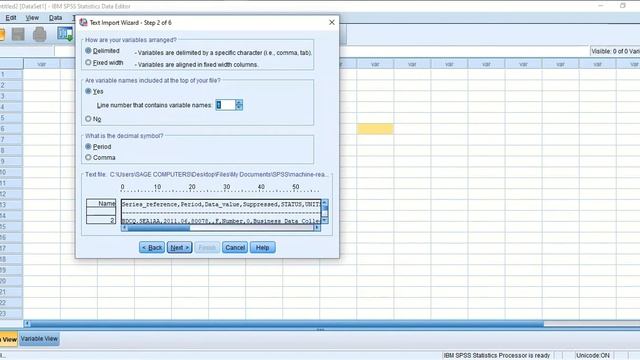Screen dimensions: 640x360
Task: Switch to the Variable View tab
Action: click(x=39, y=339)
